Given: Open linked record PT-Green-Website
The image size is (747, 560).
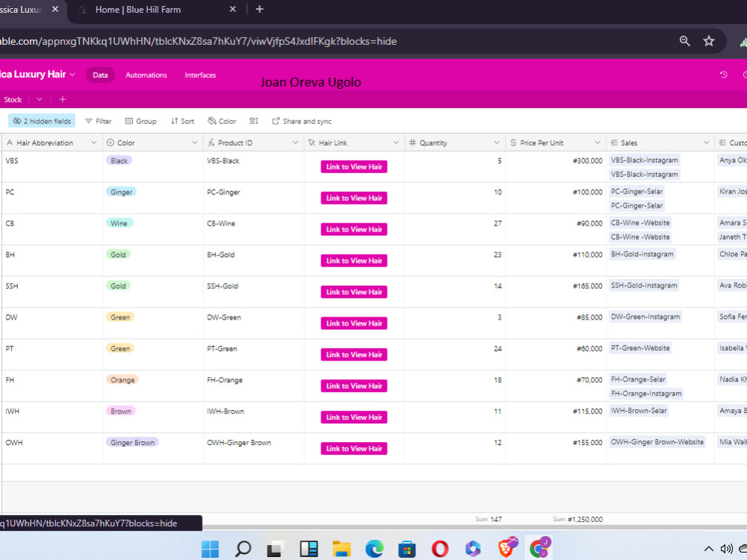Looking at the screenshot, I should click(x=640, y=348).
